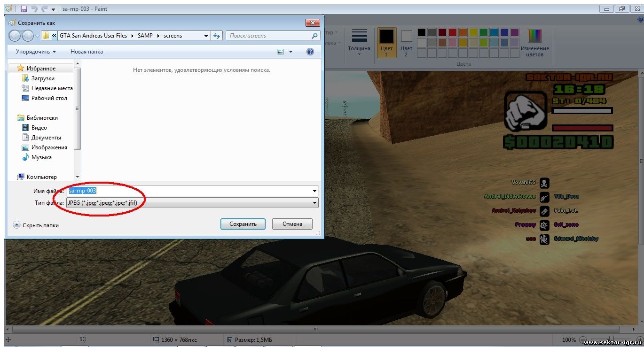Open the Customize Quick Access Toolbar dropdown
The width and height of the screenshot is (644, 347).
pyautogui.click(x=54, y=9)
